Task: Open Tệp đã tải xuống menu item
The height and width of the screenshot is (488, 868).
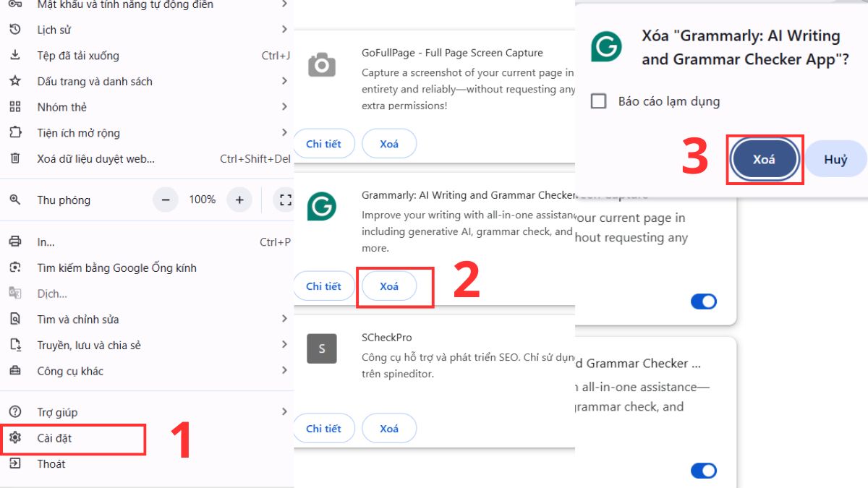Action: (x=147, y=56)
